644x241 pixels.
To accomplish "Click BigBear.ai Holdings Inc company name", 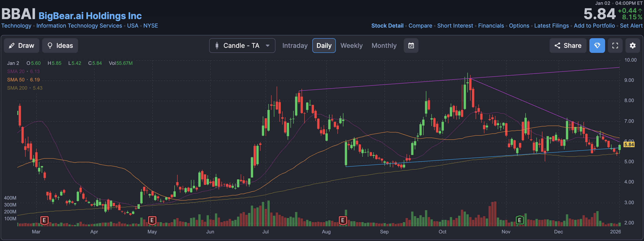I will click(90, 16).
